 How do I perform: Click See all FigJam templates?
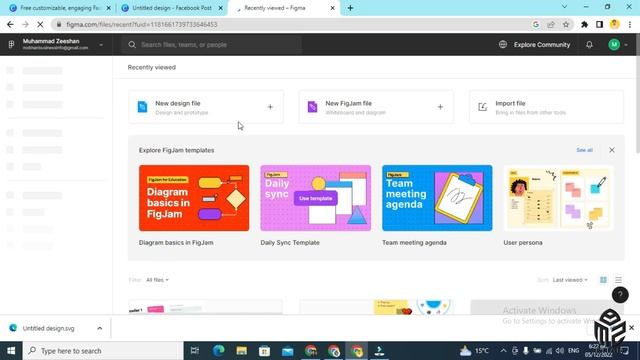[x=584, y=150]
